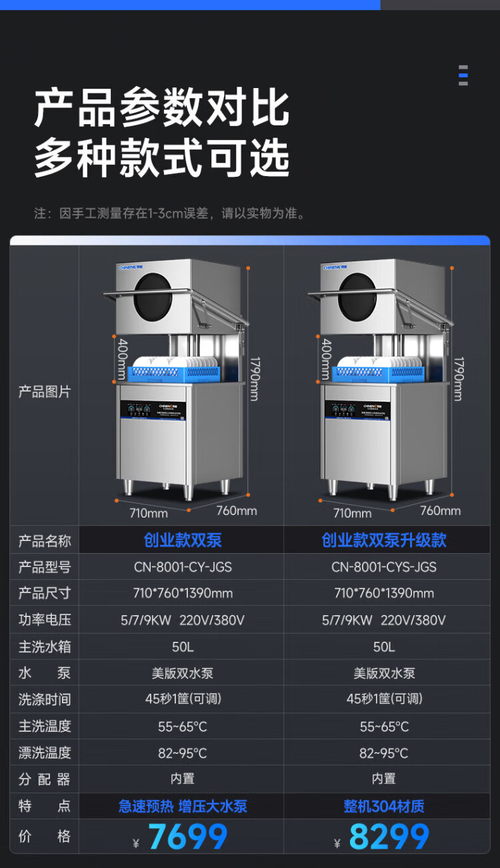Select the right dishwasher product image
Screen dimensions: 500x868
384,384
